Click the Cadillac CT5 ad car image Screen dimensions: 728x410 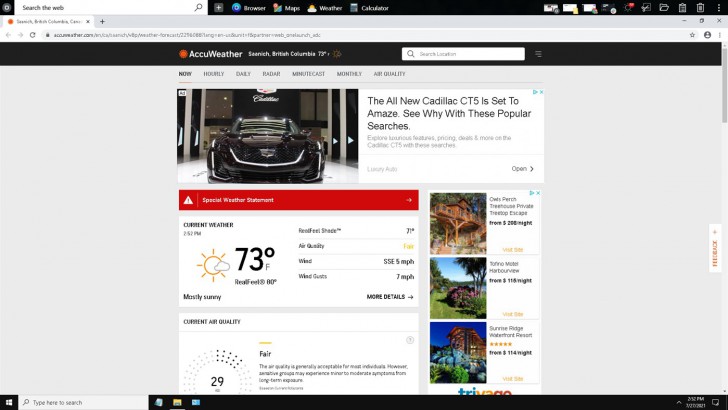(x=268, y=136)
